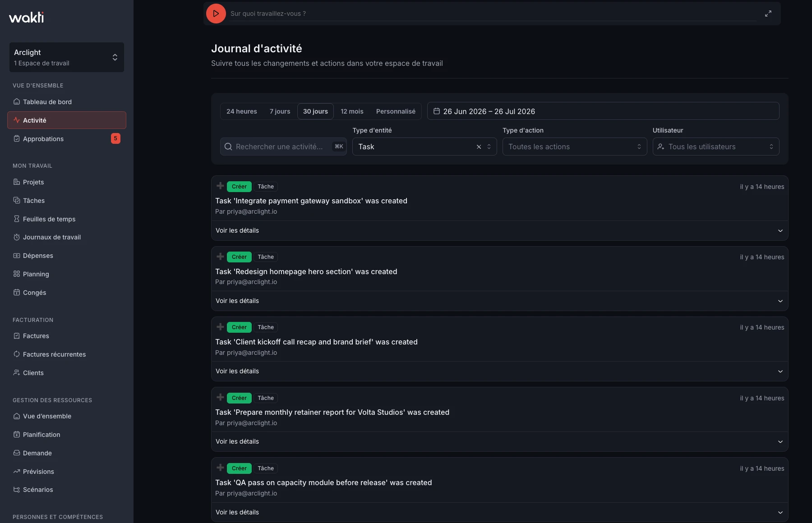
Task: Expand the timer bar to fullscreen
Action: (x=768, y=14)
